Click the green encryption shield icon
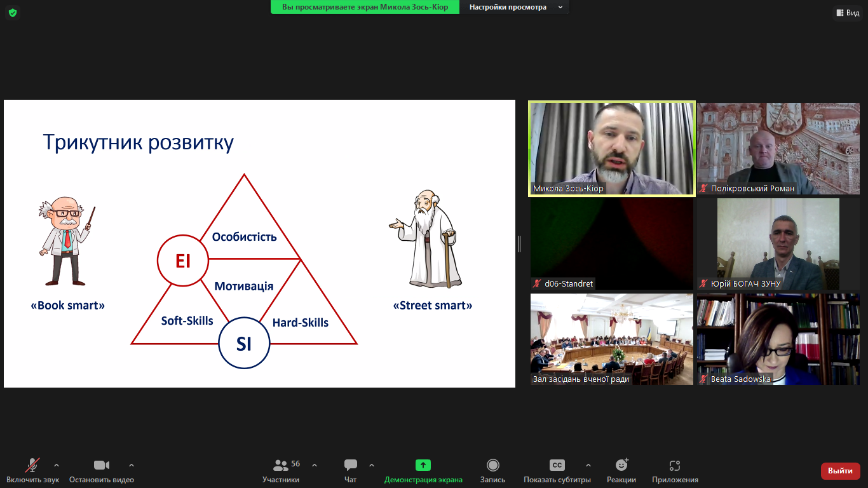Image resolution: width=868 pixels, height=488 pixels. (12, 12)
